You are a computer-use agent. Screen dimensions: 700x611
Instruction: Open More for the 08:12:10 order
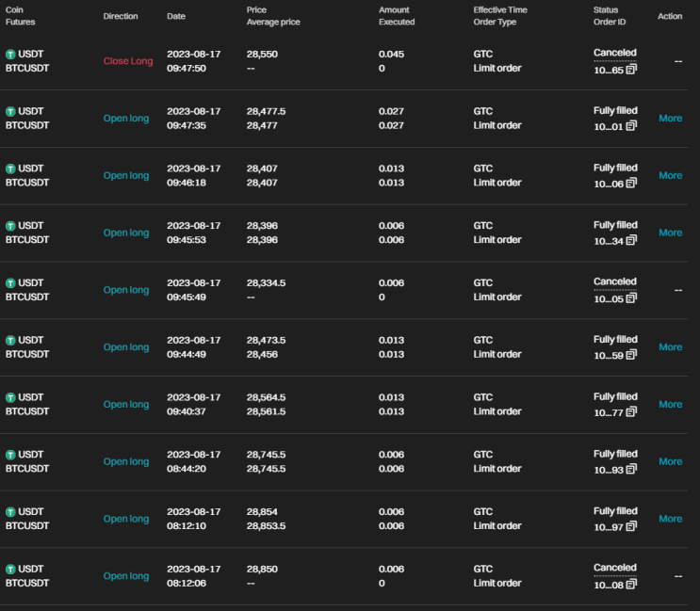pos(671,519)
